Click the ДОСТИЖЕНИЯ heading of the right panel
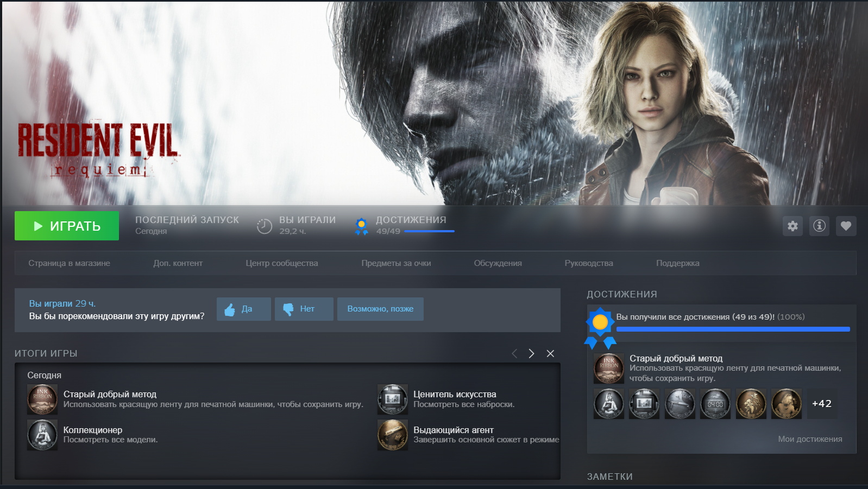 622,294
